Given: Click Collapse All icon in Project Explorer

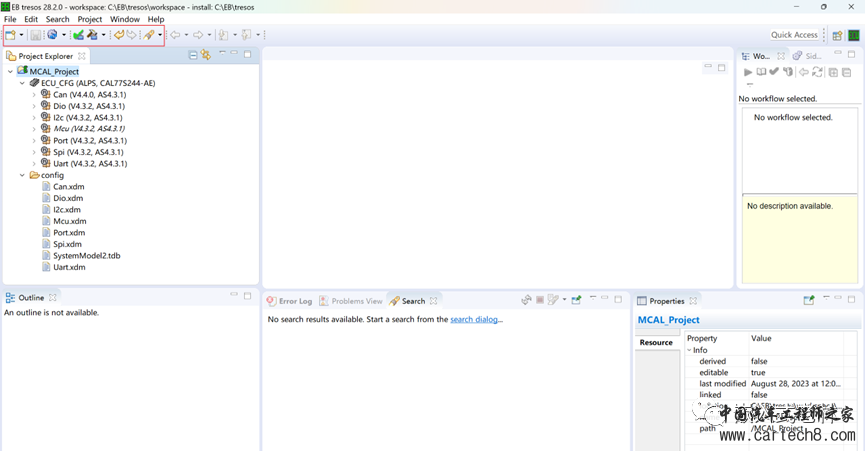Looking at the screenshot, I should [193, 56].
